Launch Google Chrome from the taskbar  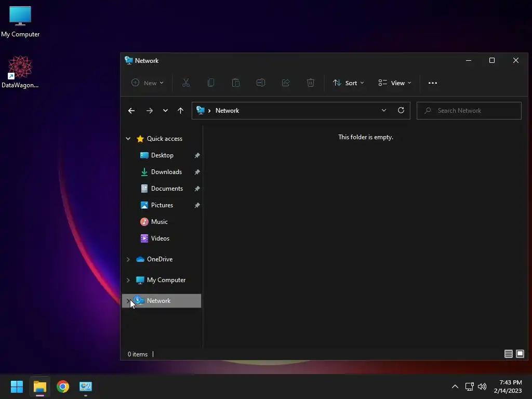(63, 387)
